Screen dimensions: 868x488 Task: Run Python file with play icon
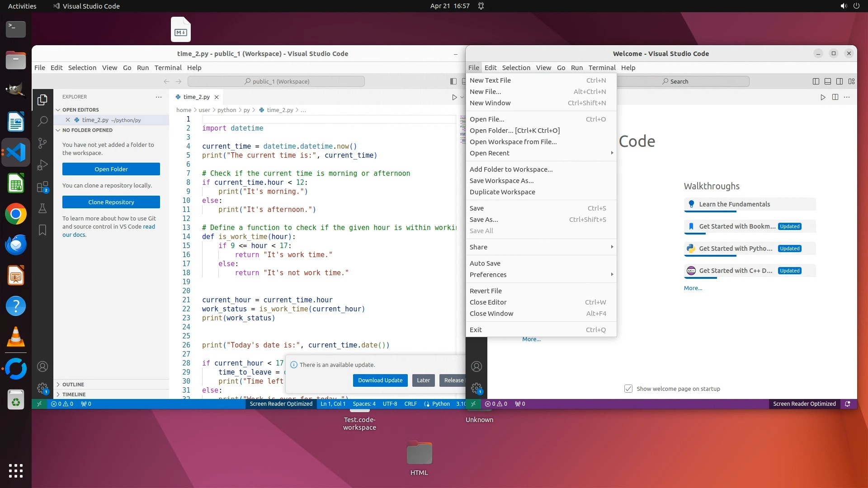point(454,97)
